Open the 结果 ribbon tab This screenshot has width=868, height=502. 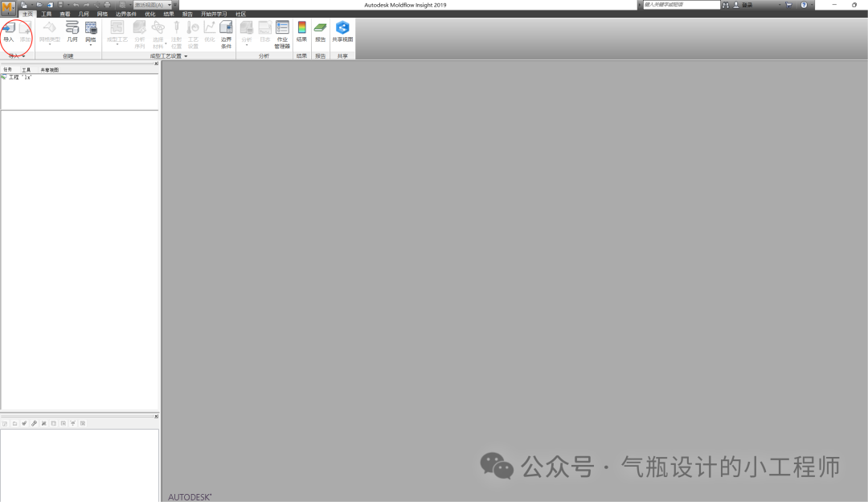pos(169,14)
